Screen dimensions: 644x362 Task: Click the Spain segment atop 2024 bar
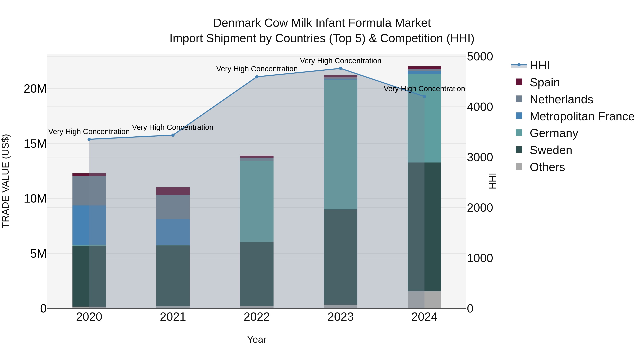[424, 68]
